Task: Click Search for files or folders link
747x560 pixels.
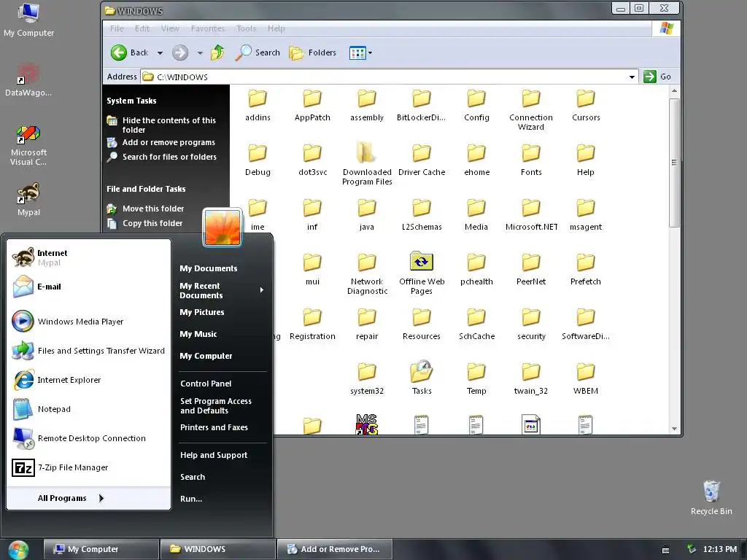Action: click(x=162, y=157)
